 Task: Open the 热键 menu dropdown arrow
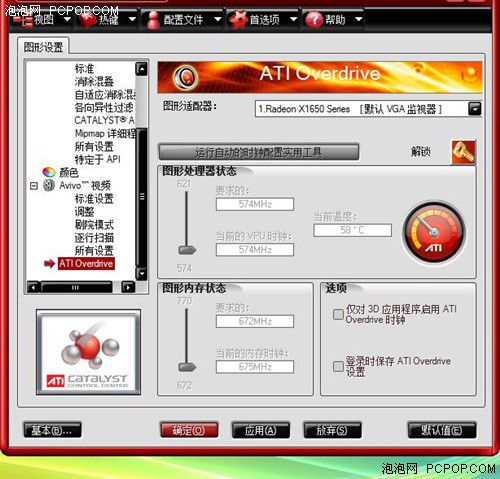tap(132, 19)
